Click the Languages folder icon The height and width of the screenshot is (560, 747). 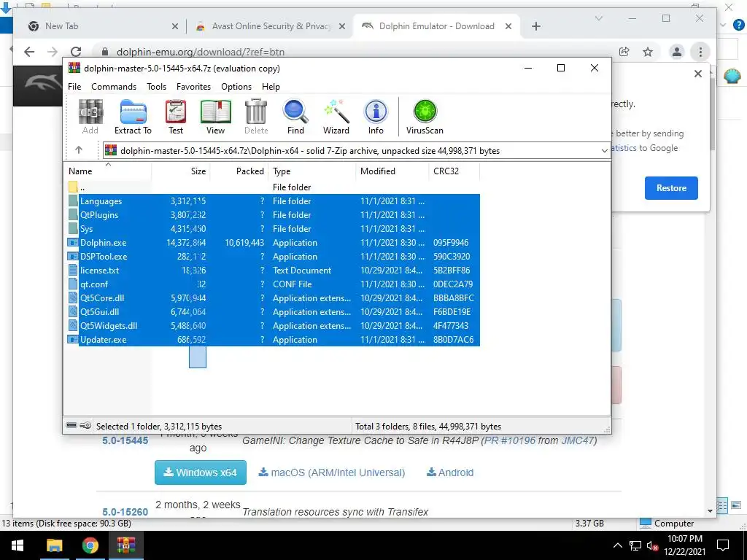[73, 201]
